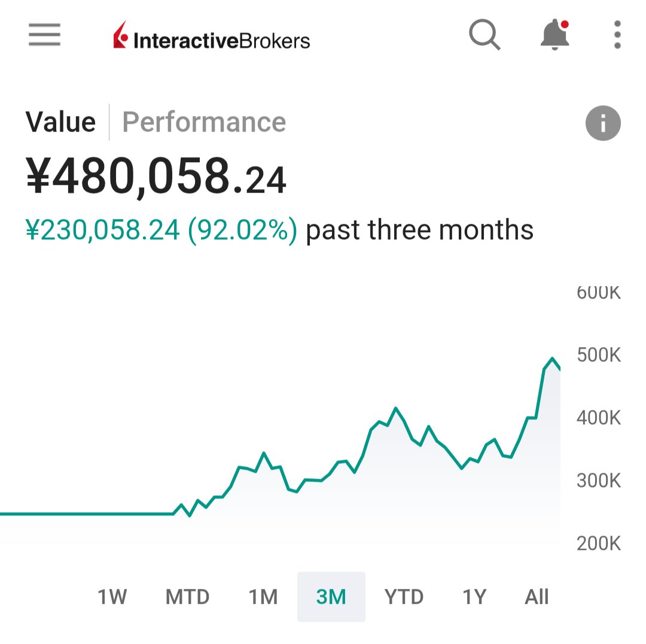Select the 1W time range
646x644 pixels.
[x=112, y=597]
